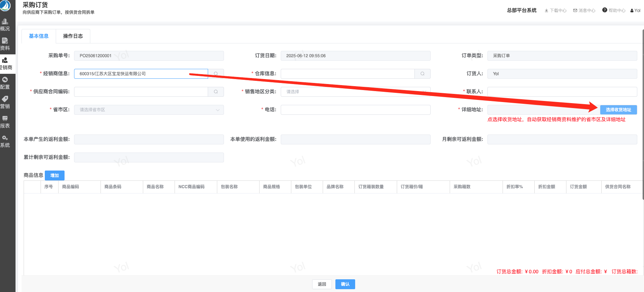Screen dimensions: 644x292
Task: Open the 下载中心 download center
Action: pyautogui.click(x=555, y=11)
